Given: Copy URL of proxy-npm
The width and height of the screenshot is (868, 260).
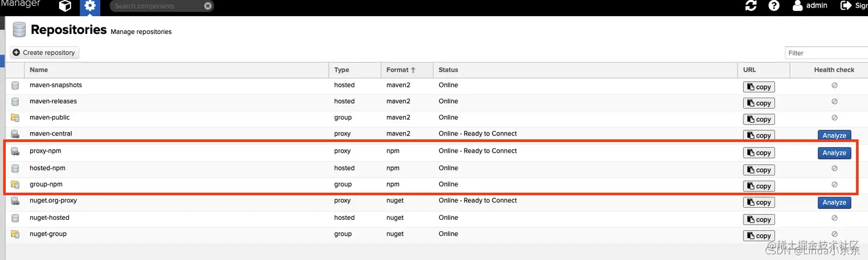Looking at the screenshot, I should click(759, 153).
